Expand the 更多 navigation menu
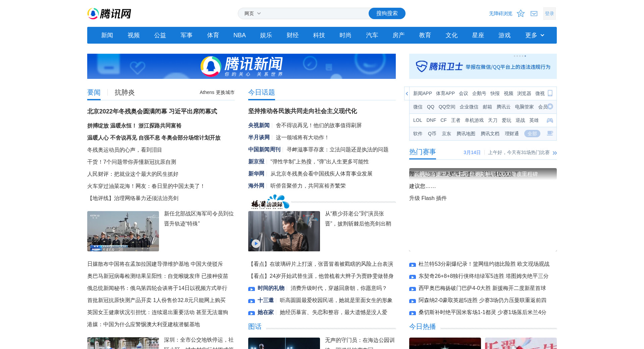 pyautogui.click(x=535, y=35)
